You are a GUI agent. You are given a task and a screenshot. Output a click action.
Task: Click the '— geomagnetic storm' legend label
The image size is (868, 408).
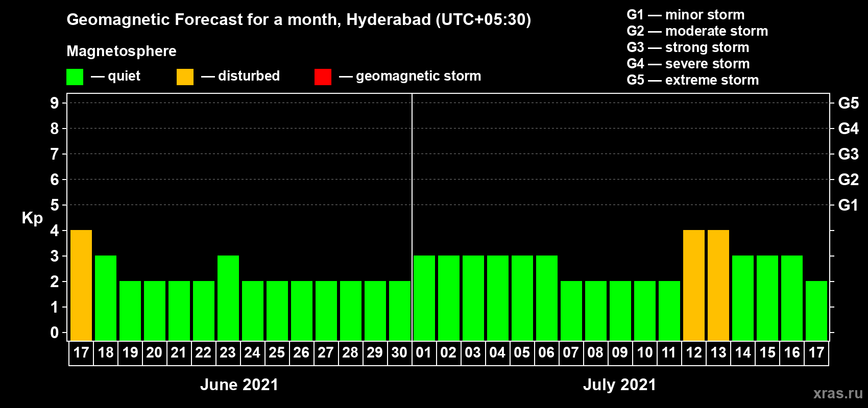pos(410,76)
